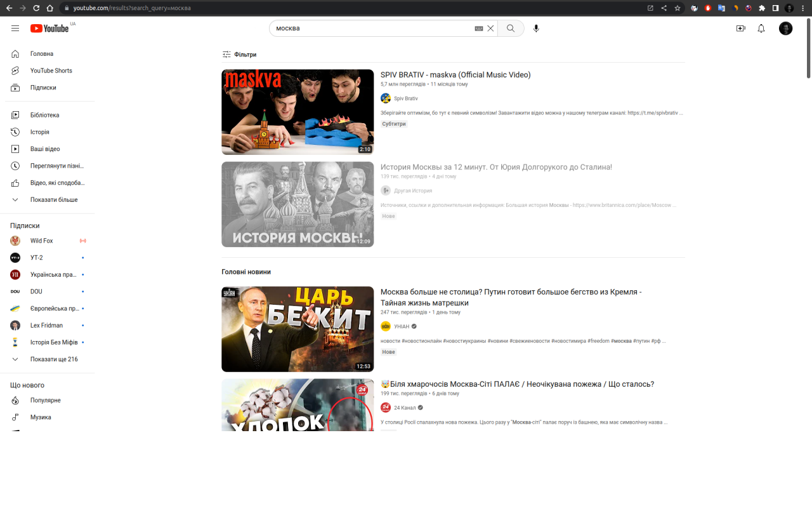This screenshot has width=812, height=508.
Task: Play the 'Хлопок' 24 Канал thumbnail
Action: click(298, 405)
